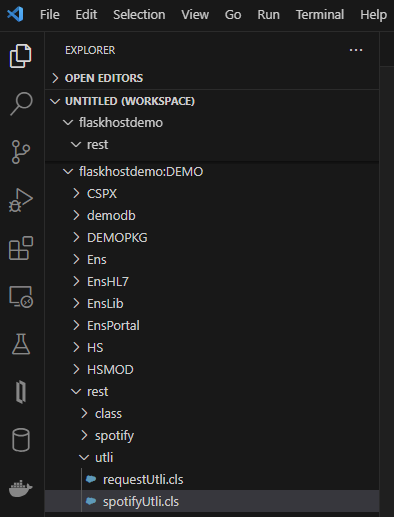Viewport: 394px width, 517px height.
Task: Open the database cylinder icon
Action: (x=21, y=440)
